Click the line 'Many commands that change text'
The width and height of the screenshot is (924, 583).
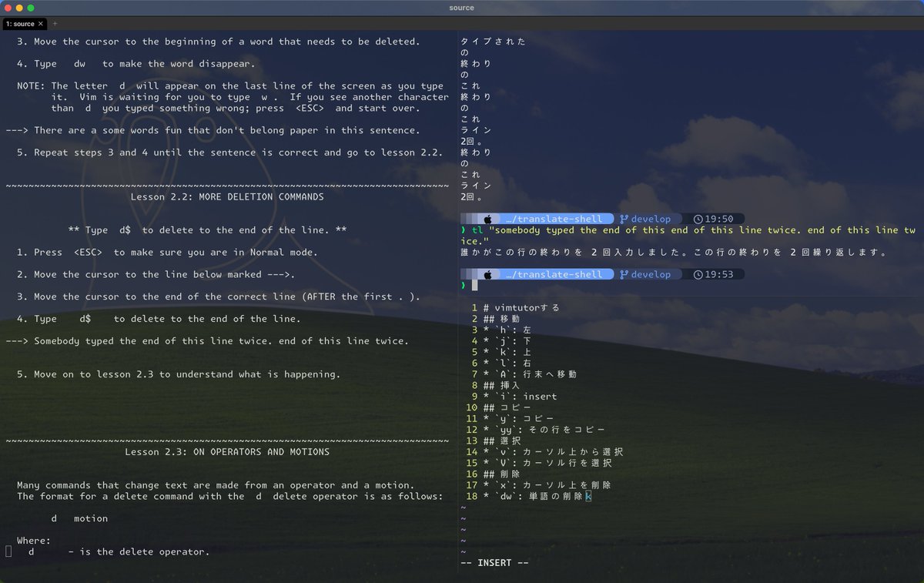pos(216,485)
